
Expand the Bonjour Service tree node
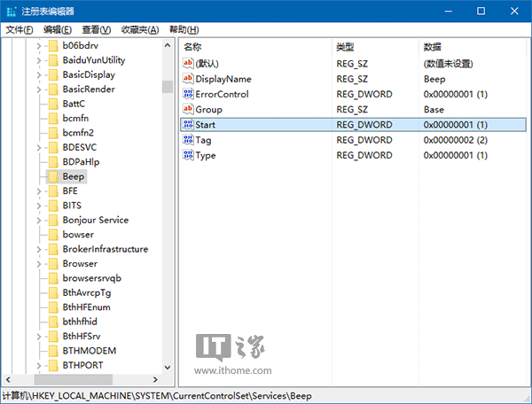[x=38, y=221]
